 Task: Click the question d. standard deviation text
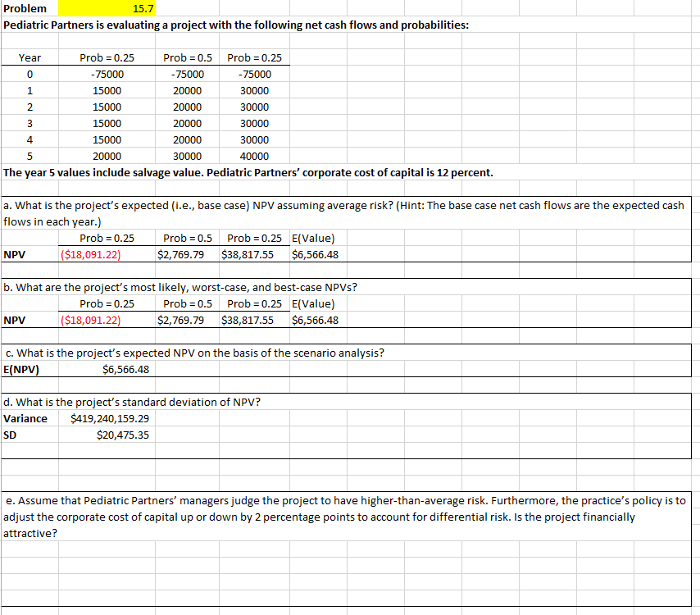coord(132,402)
